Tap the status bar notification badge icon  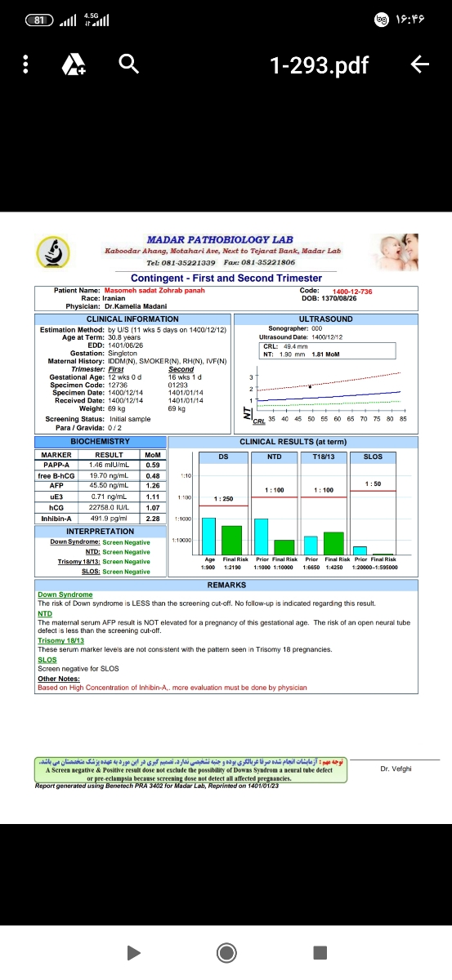click(380, 20)
